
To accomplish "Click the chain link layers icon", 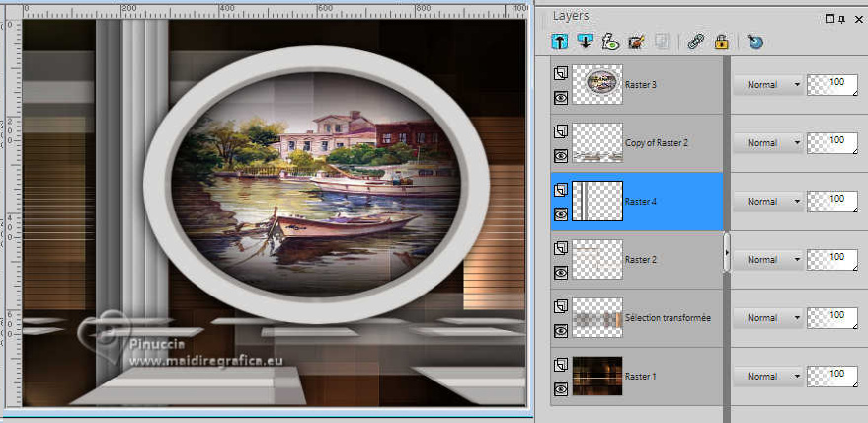I will pos(695,42).
